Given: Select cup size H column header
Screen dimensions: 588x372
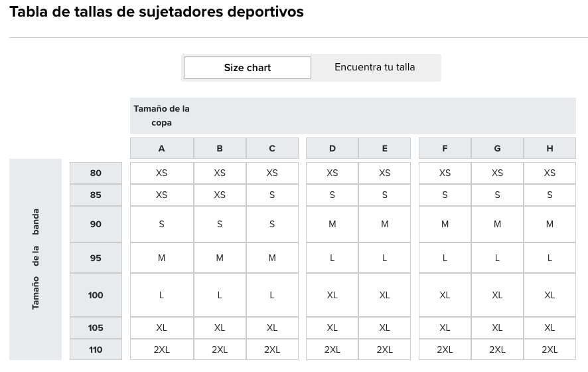Looking at the screenshot, I should (x=550, y=149).
